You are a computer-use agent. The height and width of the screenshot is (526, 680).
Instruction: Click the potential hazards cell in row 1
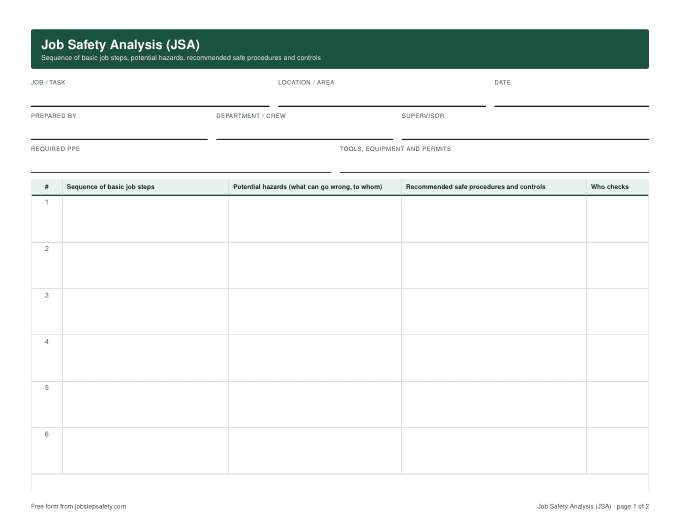[315, 219]
